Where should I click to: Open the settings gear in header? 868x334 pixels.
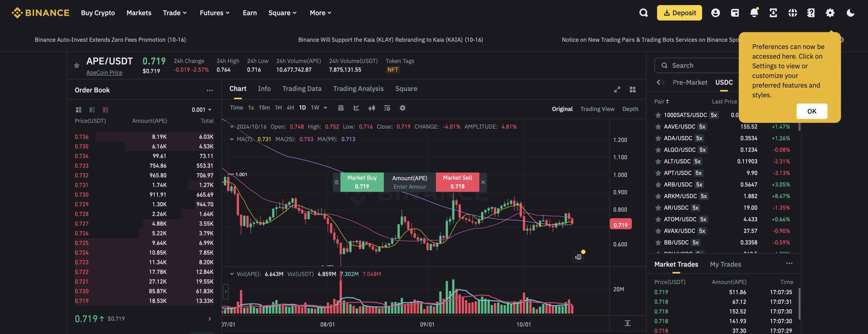(830, 13)
